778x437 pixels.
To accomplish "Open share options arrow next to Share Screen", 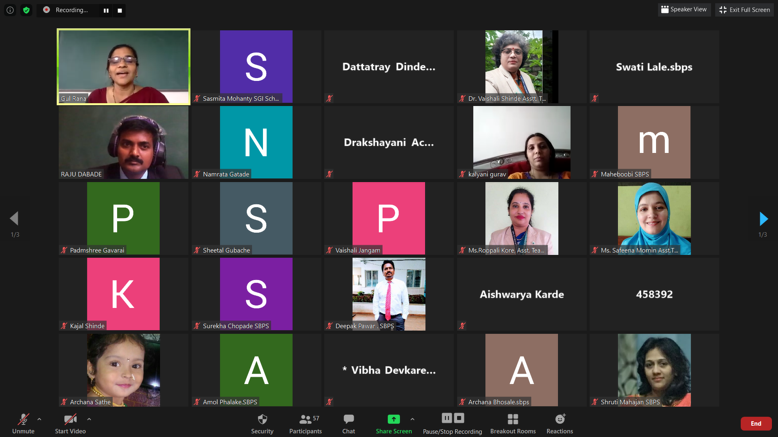I will point(412,420).
